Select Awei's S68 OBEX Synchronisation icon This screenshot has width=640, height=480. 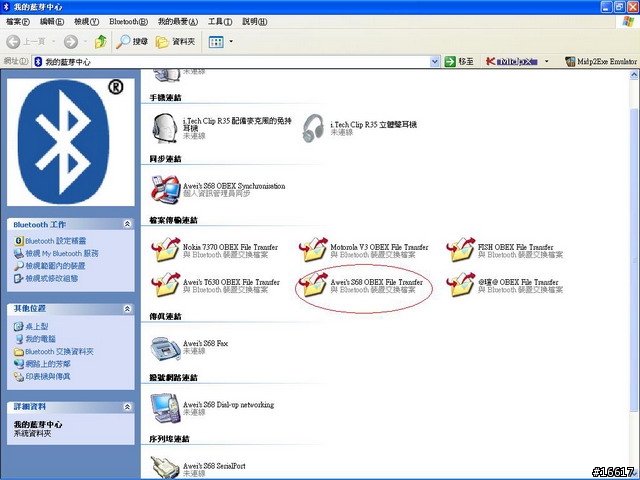pyautogui.click(x=165, y=190)
